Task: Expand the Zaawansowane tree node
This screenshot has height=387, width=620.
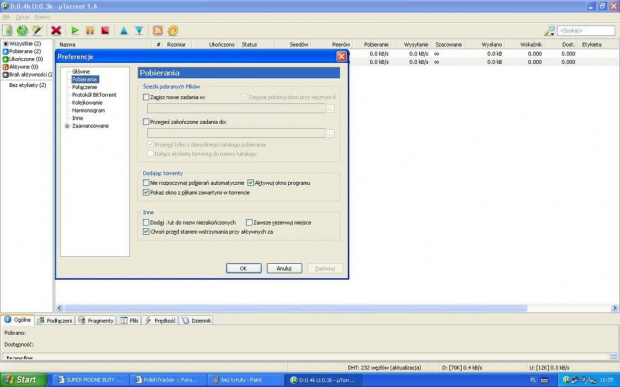Action: point(67,126)
